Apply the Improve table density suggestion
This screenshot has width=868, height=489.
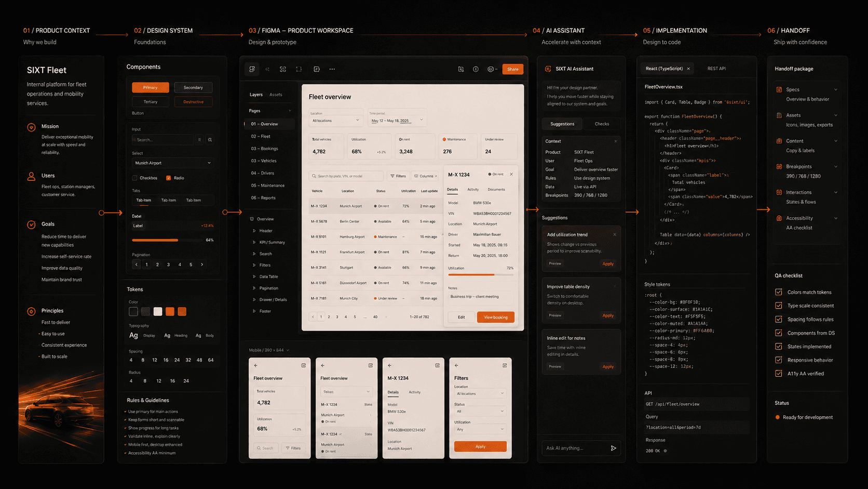(x=608, y=315)
